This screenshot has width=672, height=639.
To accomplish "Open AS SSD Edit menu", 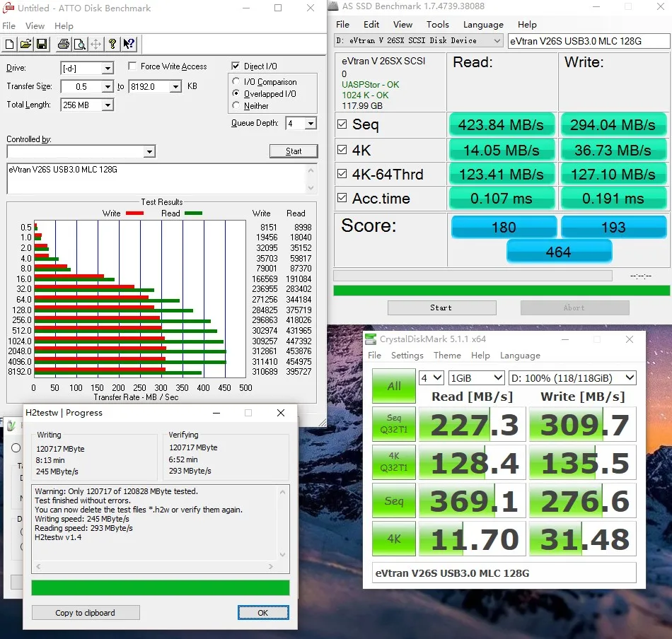I will (x=371, y=25).
